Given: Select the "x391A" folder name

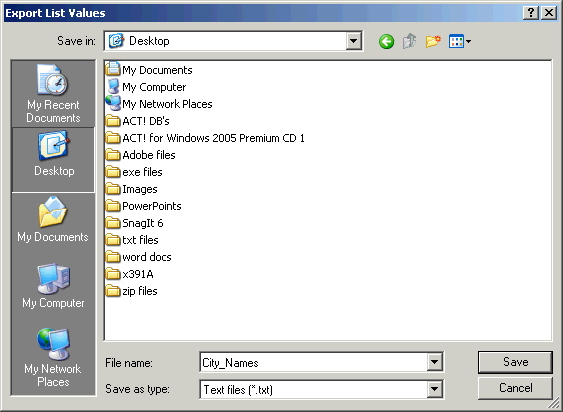Looking at the screenshot, I should [138, 274].
